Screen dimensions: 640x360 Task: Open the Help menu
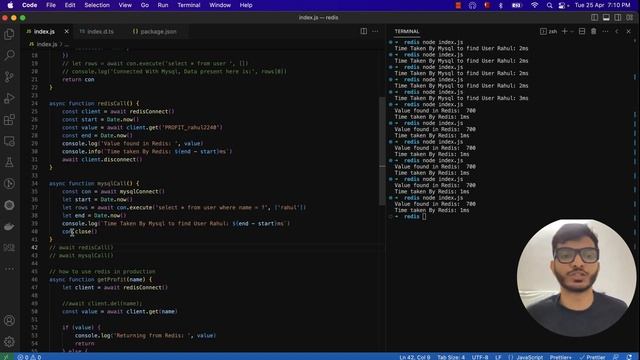point(246,5)
